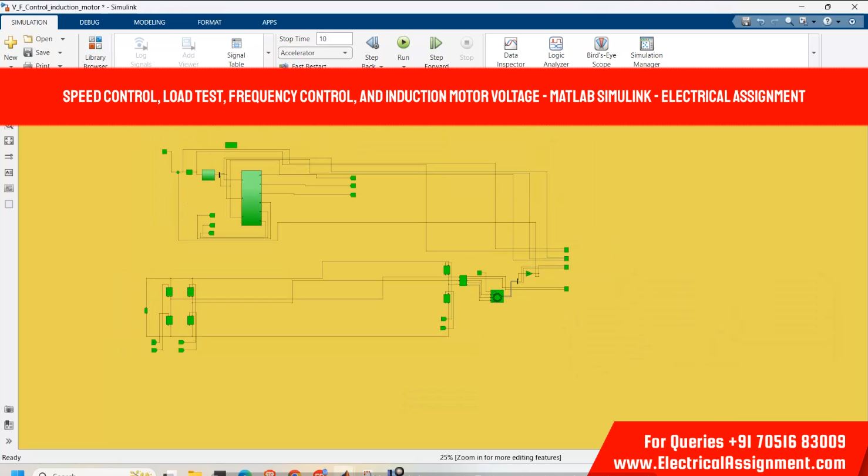Click the Area box icon in left palette
Viewport: 868px width, 476px height.
coord(9,204)
